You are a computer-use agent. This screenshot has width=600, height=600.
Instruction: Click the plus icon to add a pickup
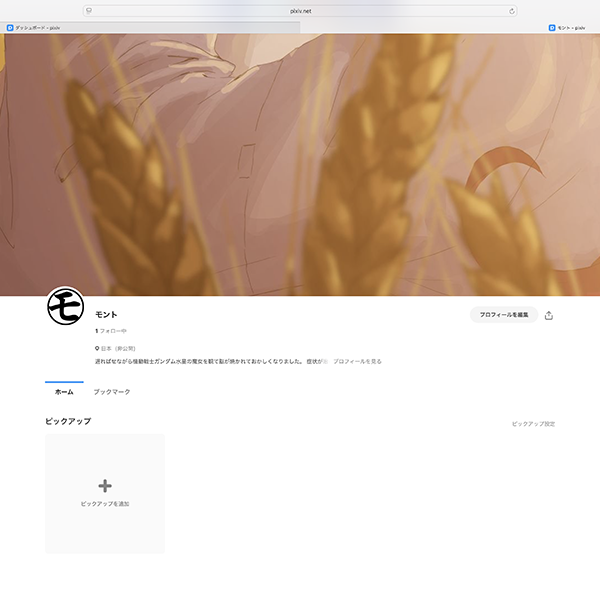click(105, 486)
